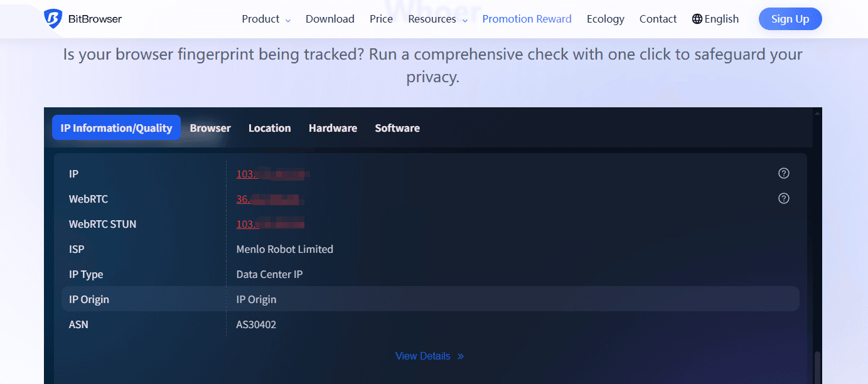Click the BitBrowser shield logo icon
This screenshot has width=868, height=384.
point(53,19)
